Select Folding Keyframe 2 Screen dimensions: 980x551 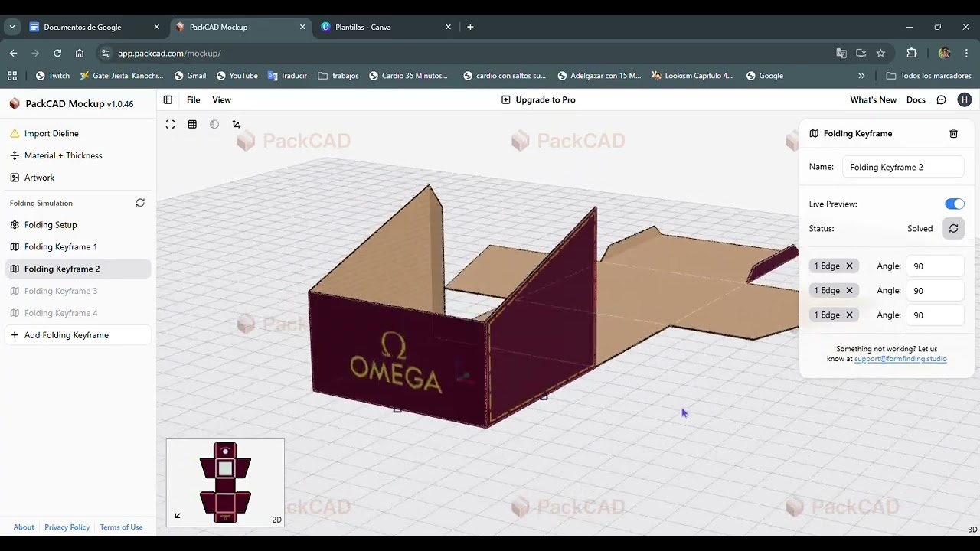click(x=78, y=269)
